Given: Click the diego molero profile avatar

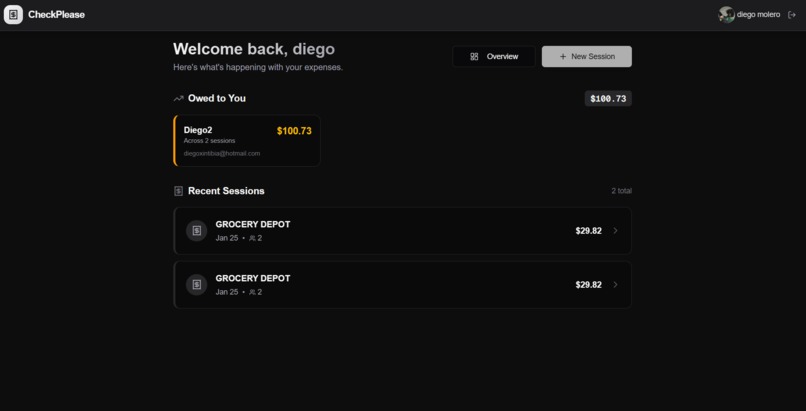Looking at the screenshot, I should [726, 15].
